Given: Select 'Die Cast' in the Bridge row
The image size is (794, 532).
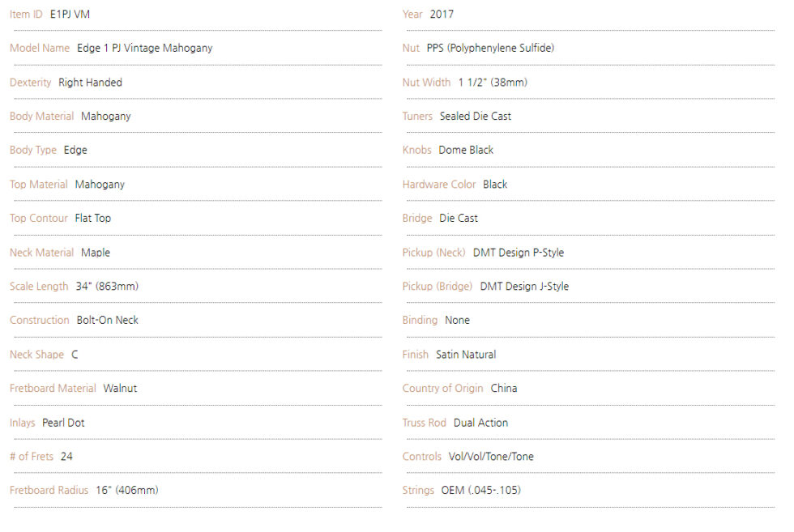Looking at the screenshot, I should [x=459, y=218].
